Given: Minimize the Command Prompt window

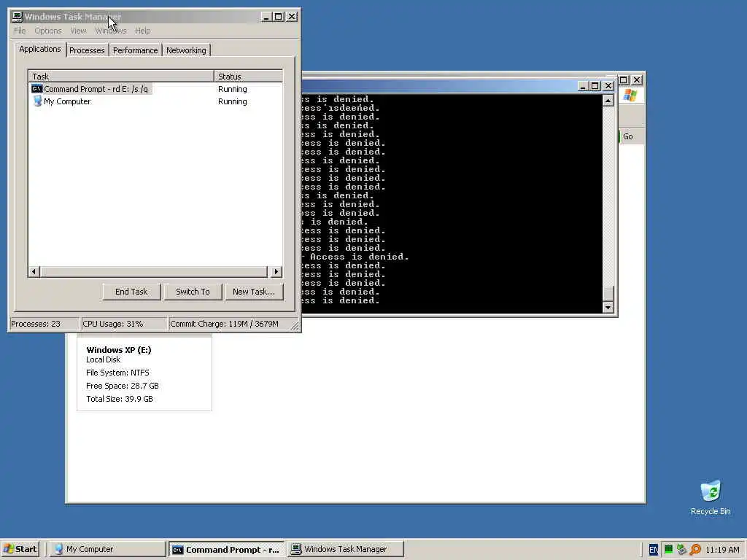Looking at the screenshot, I should coord(582,86).
